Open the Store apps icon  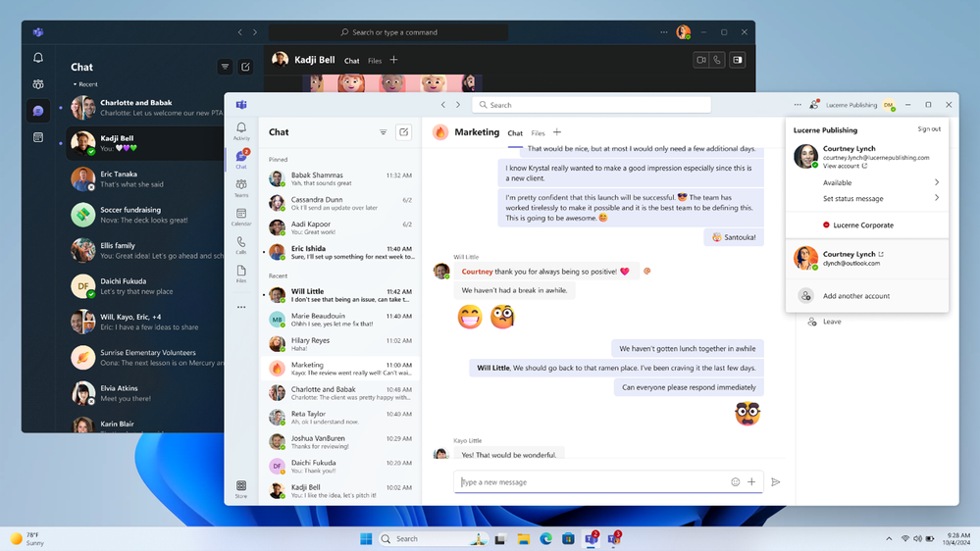pyautogui.click(x=241, y=489)
